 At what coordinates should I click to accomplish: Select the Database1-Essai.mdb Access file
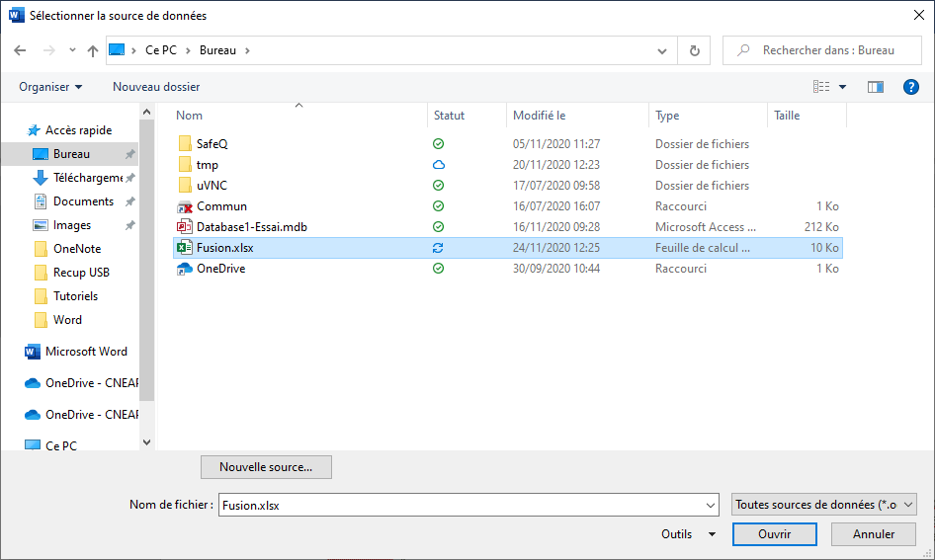pos(251,227)
